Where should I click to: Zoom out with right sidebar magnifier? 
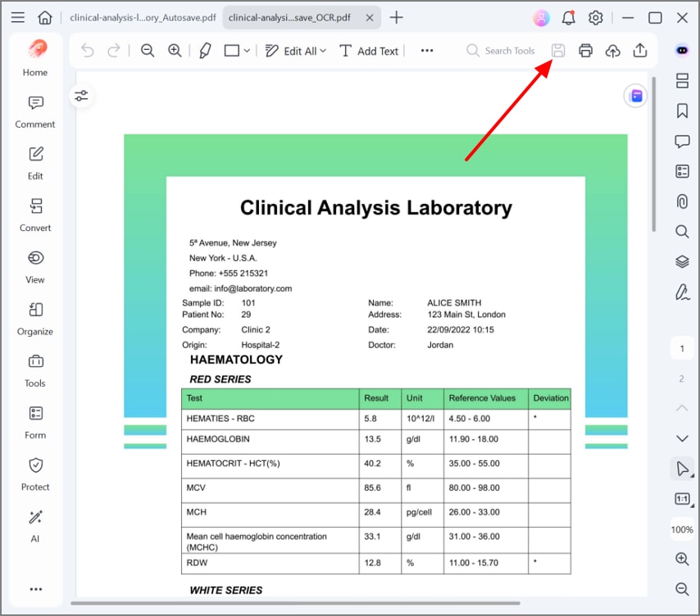[x=682, y=589]
